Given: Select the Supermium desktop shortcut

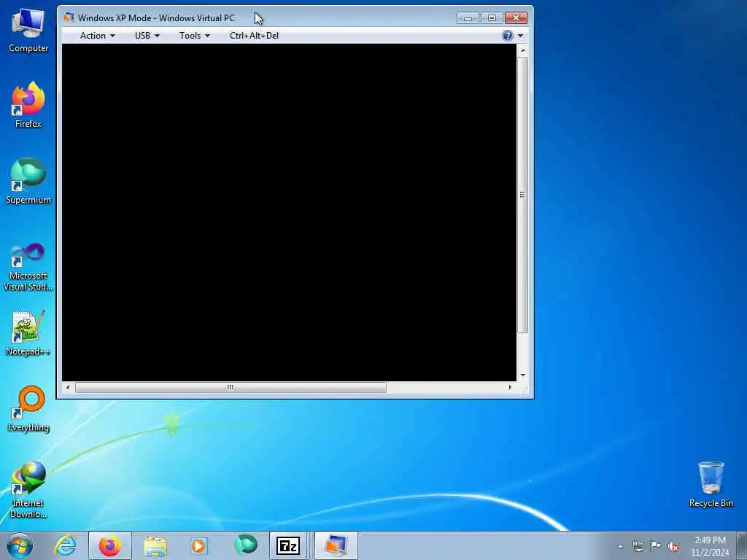Looking at the screenshot, I should tap(28, 181).
